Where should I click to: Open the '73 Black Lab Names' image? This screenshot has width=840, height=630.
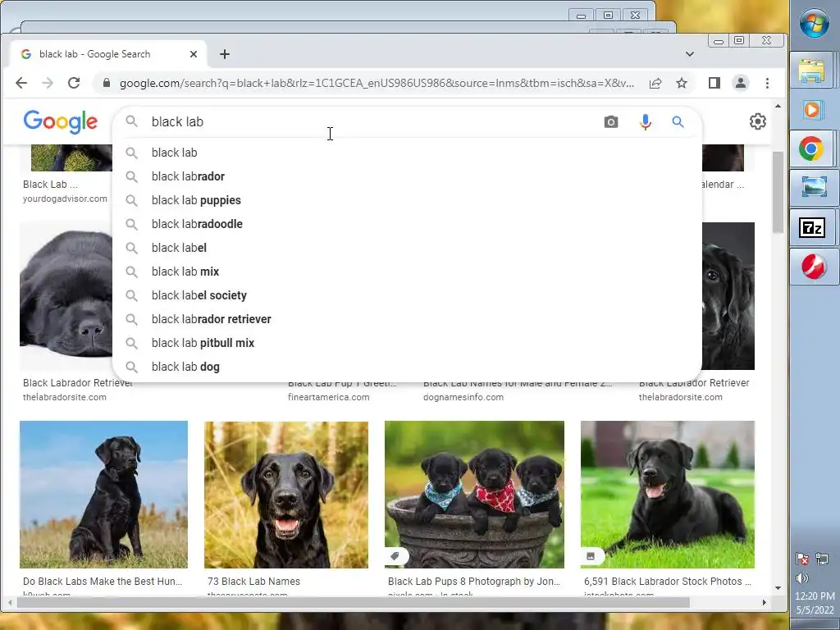pos(286,495)
